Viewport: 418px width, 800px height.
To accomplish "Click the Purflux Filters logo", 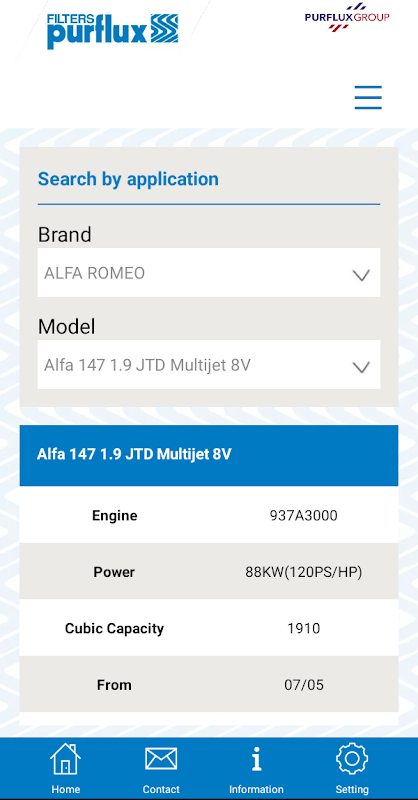I will [113, 31].
